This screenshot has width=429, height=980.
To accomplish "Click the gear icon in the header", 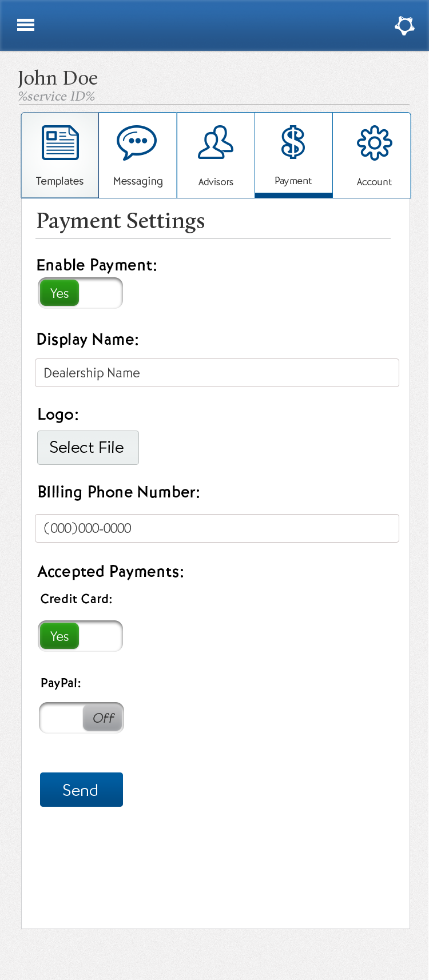I will 404,25.
